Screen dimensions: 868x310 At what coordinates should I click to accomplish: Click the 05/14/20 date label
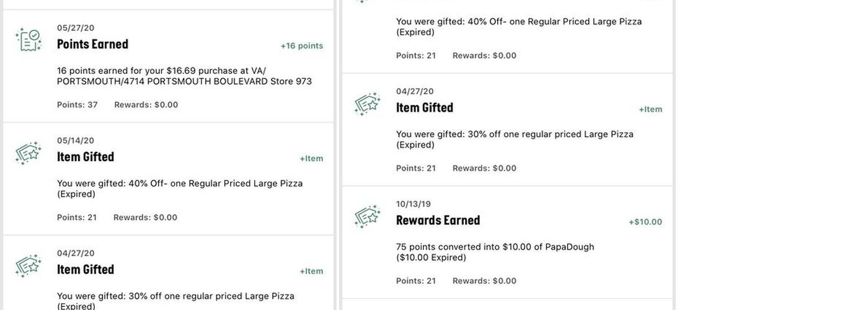(x=76, y=141)
